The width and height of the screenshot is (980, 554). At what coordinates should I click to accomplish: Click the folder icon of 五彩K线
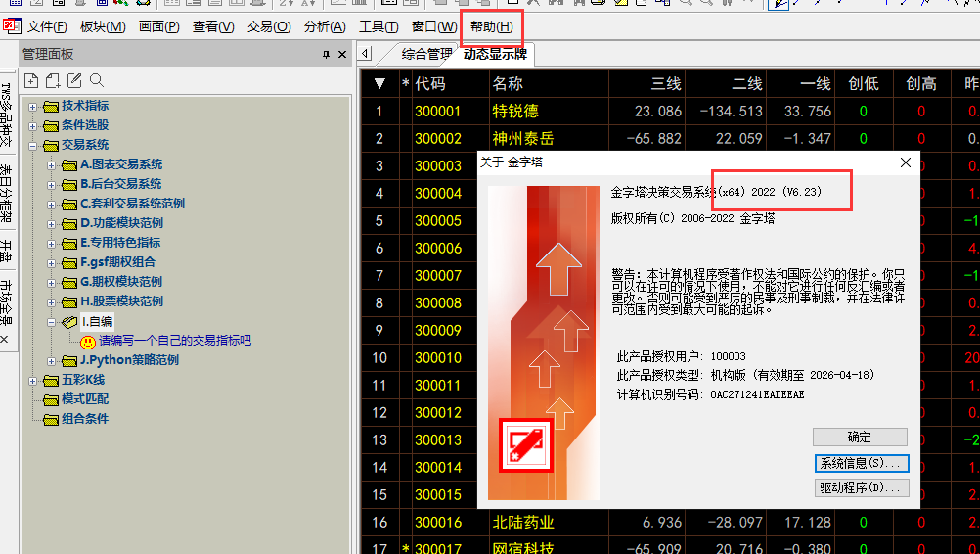[x=51, y=380]
